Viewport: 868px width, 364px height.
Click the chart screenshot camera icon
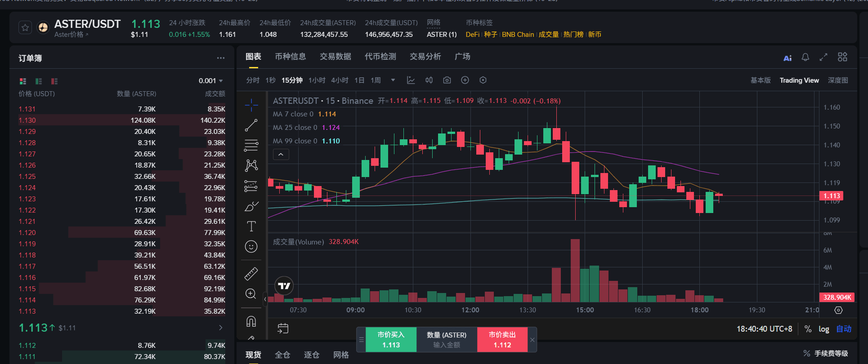(x=447, y=80)
